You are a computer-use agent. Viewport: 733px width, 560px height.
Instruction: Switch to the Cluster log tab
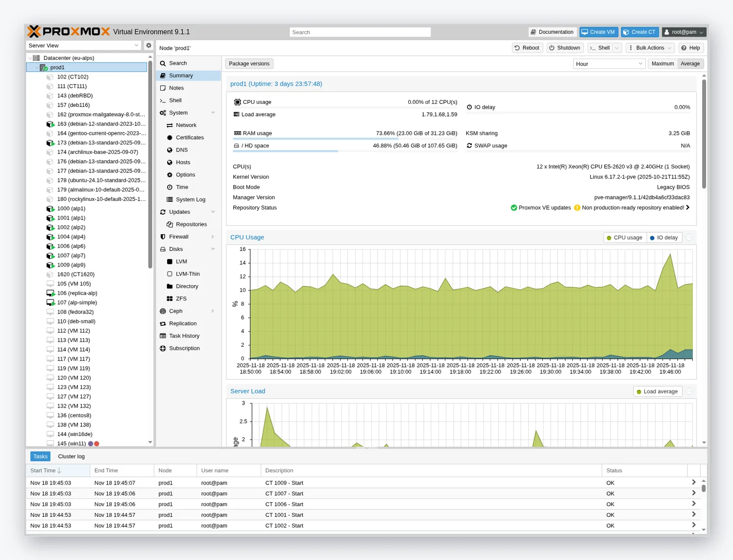(x=72, y=457)
